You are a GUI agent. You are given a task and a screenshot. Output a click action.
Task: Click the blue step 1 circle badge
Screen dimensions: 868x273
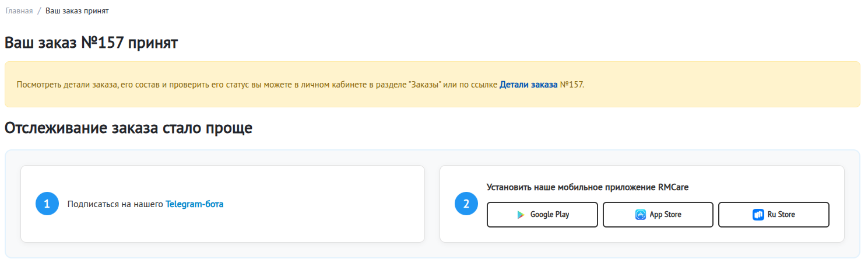(x=47, y=204)
